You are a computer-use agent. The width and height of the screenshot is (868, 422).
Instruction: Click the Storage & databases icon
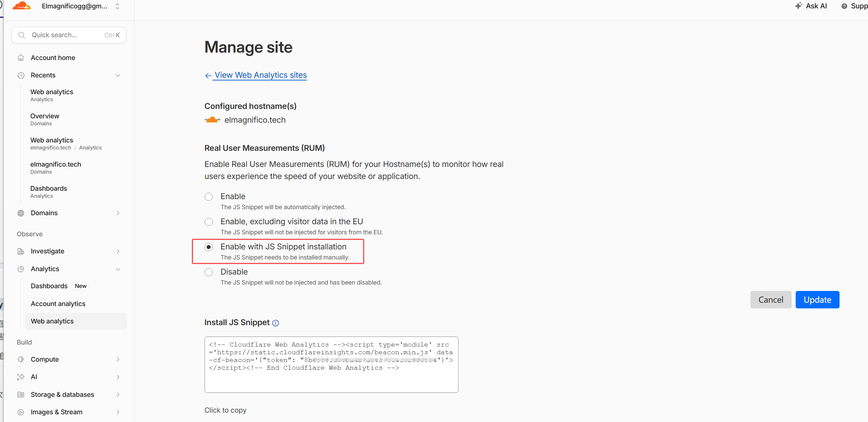(x=21, y=394)
